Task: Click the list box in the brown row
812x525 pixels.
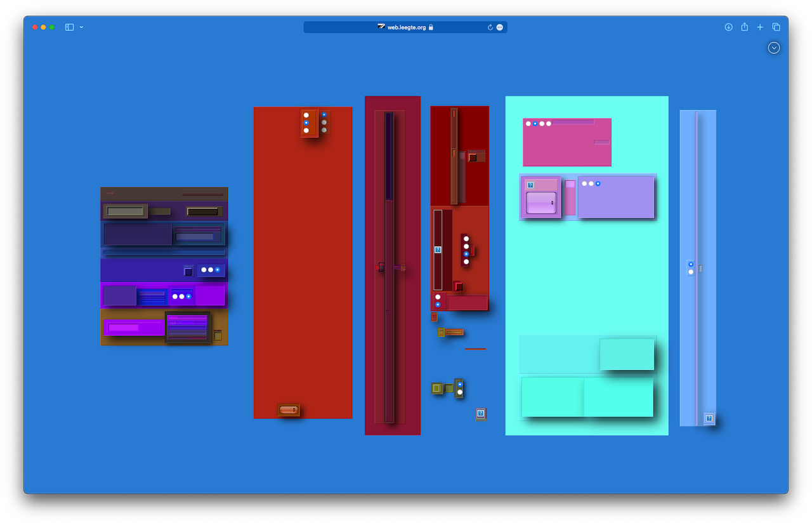Action: [x=188, y=328]
